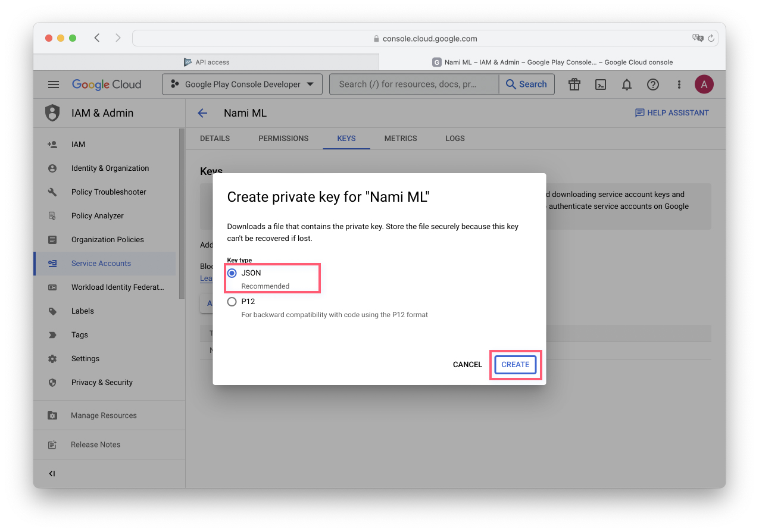The image size is (759, 532).
Task: Click CREATE to generate the private key
Action: click(x=516, y=365)
